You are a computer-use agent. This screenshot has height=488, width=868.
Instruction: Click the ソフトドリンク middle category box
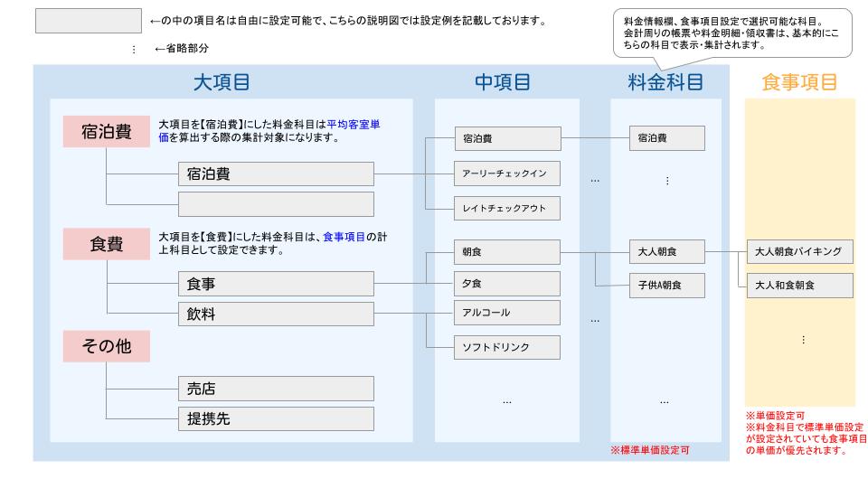[506, 347]
